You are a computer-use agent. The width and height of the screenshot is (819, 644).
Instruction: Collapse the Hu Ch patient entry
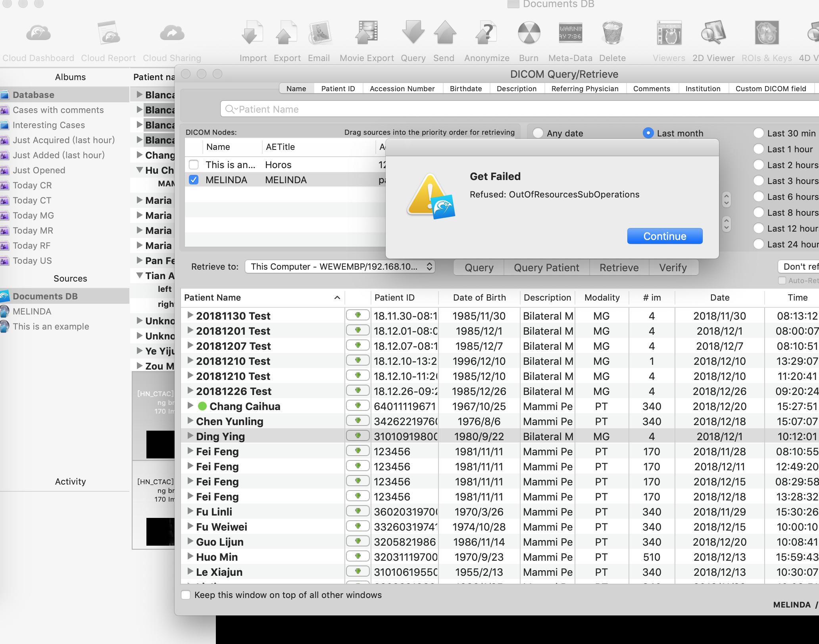139,170
